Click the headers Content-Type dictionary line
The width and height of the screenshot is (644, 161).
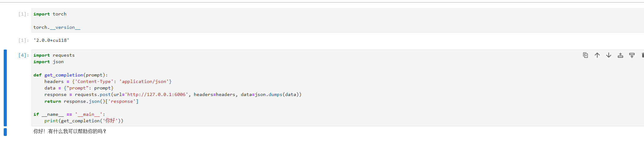(x=108, y=81)
